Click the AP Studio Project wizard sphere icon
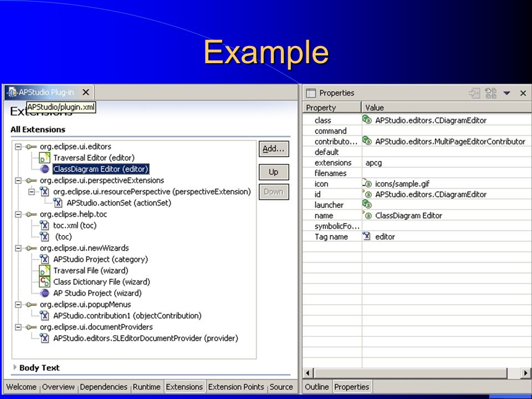 click(44, 293)
